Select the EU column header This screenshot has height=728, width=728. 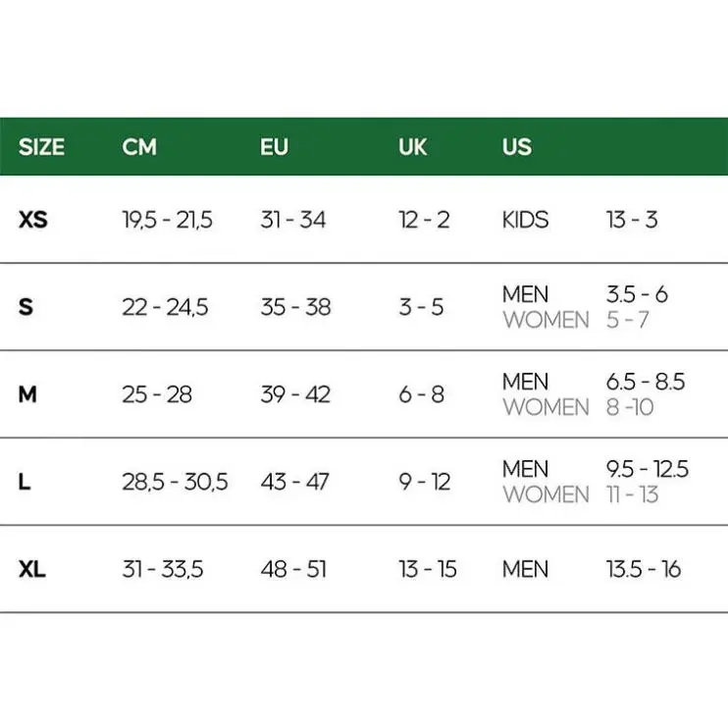(x=275, y=147)
